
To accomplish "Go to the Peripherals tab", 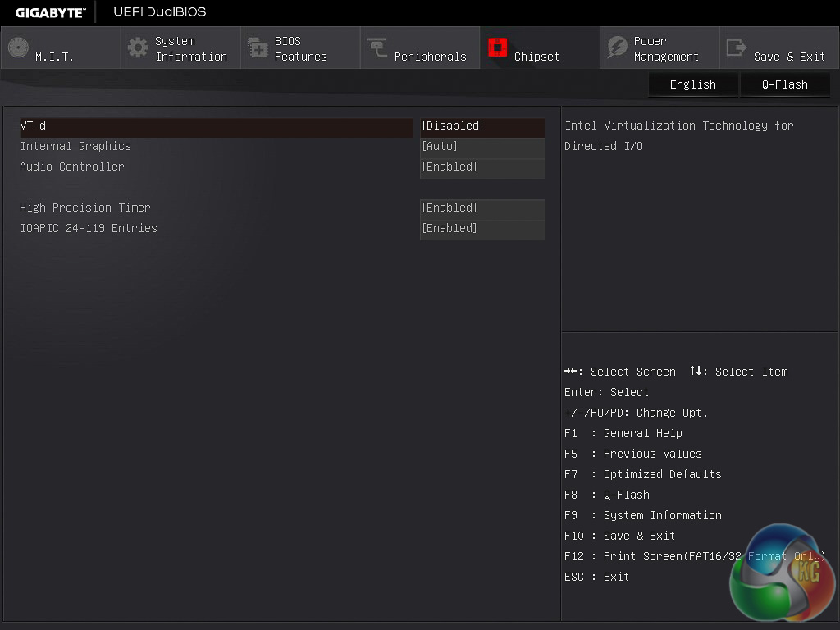I will tap(420, 48).
